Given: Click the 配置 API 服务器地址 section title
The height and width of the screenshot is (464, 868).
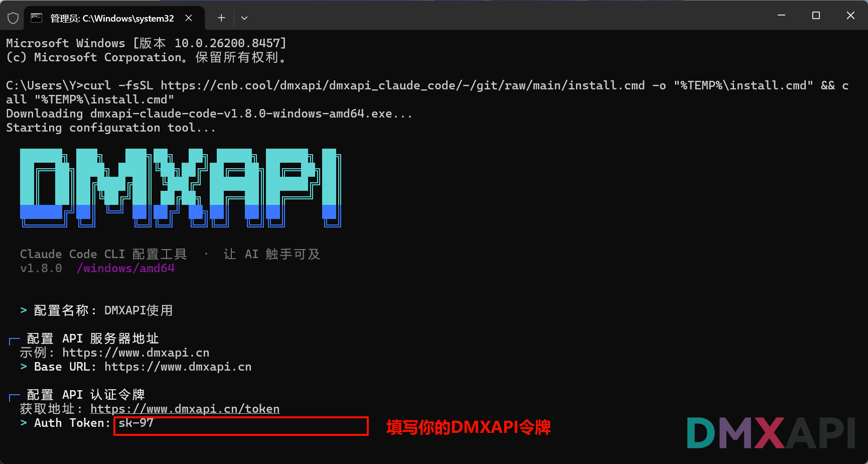Looking at the screenshot, I should pos(93,338).
